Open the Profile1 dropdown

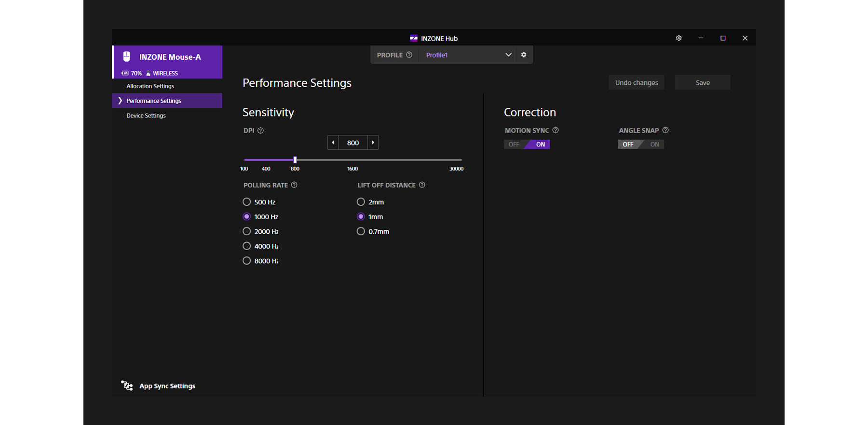coord(467,55)
